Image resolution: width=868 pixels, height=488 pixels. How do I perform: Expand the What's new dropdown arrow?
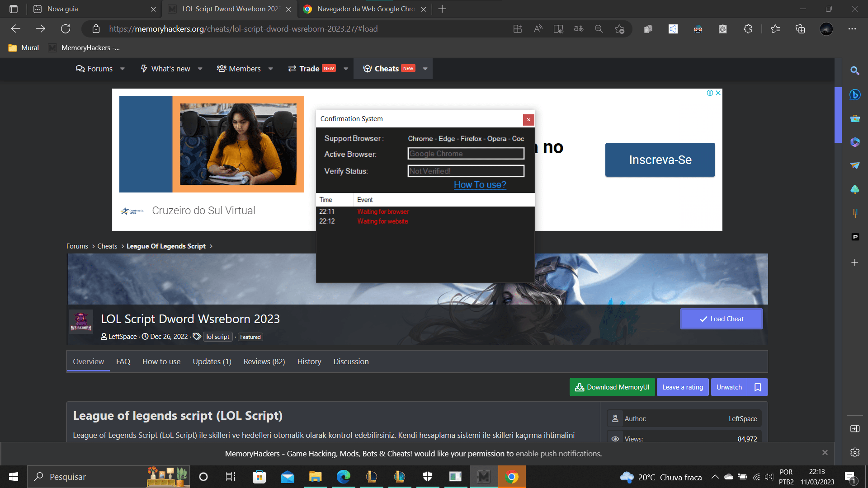(200, 69)
